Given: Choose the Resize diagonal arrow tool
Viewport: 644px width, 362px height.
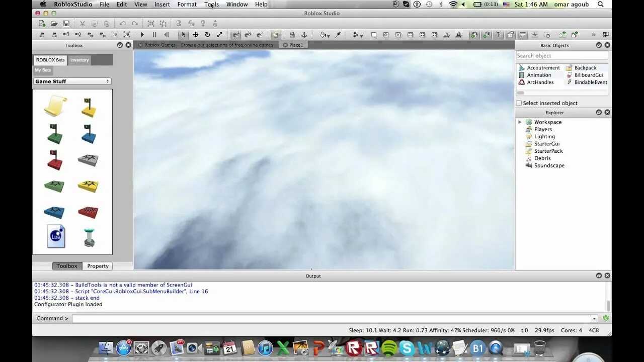Looking at the screenshot, I should 220,35.
